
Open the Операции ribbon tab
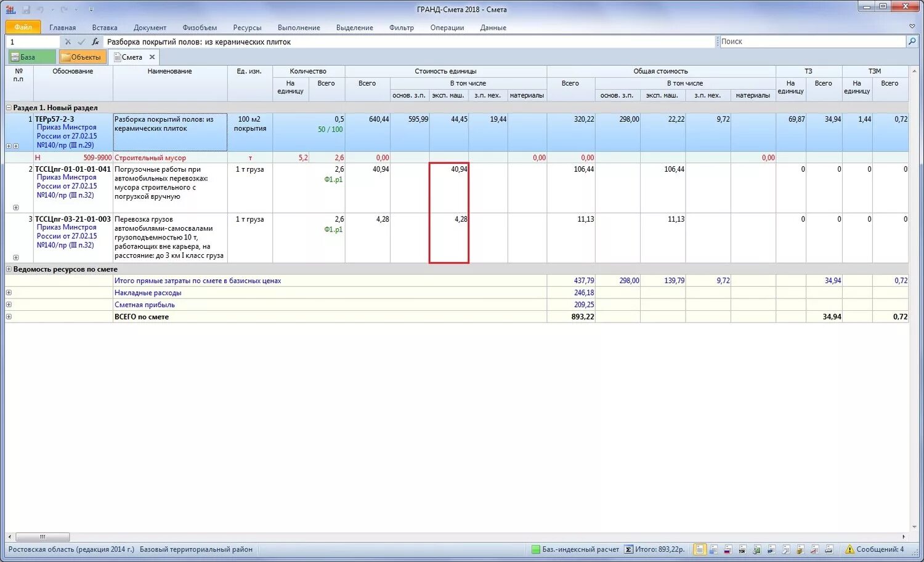pyautogui.click(x=447, y=28)
